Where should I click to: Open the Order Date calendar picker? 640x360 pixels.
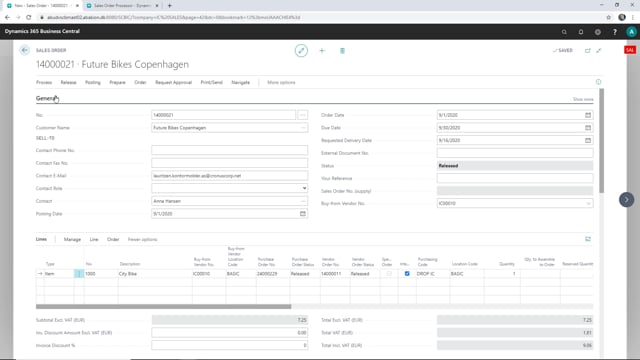point(588,115)
